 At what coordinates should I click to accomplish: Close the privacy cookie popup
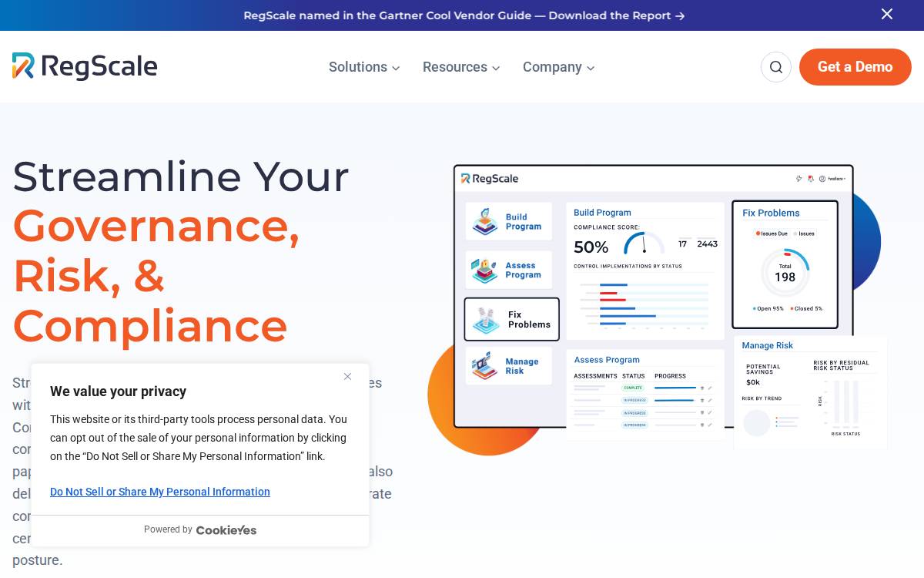click(347, 376)
